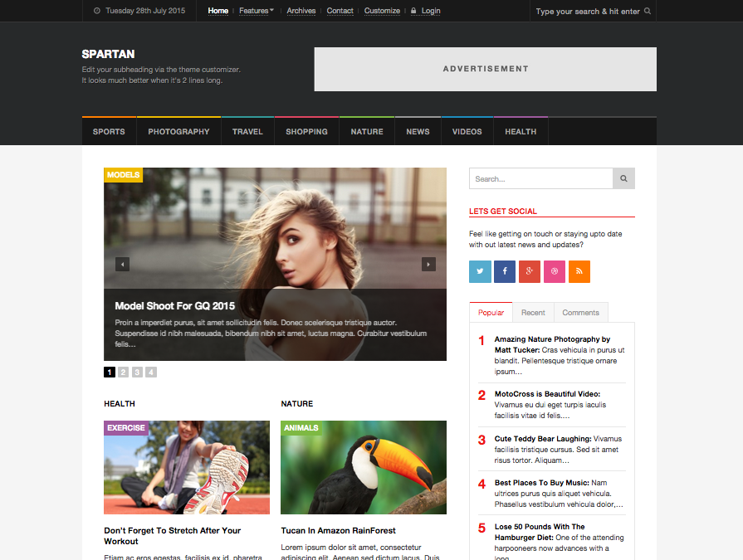Click the Twitter social icon
Screen dimensions: 743x560
pos(480,271)
